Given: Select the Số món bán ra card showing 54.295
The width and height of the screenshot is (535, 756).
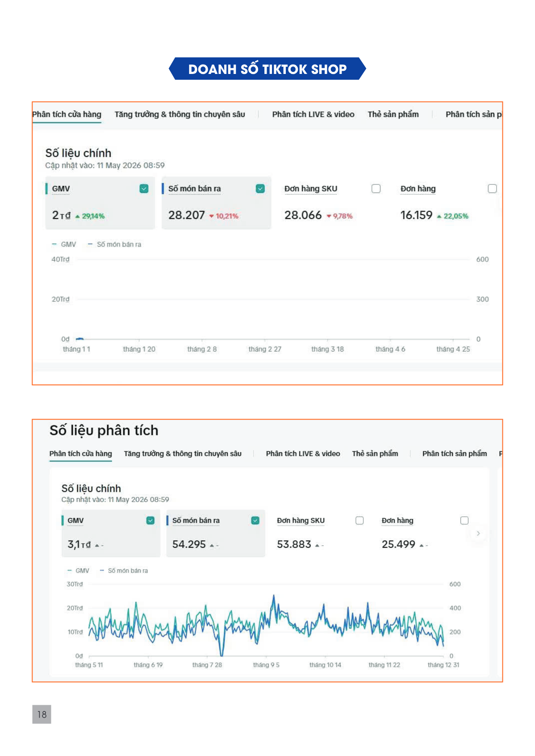Looking at the screenshot, I should (215, 533).
